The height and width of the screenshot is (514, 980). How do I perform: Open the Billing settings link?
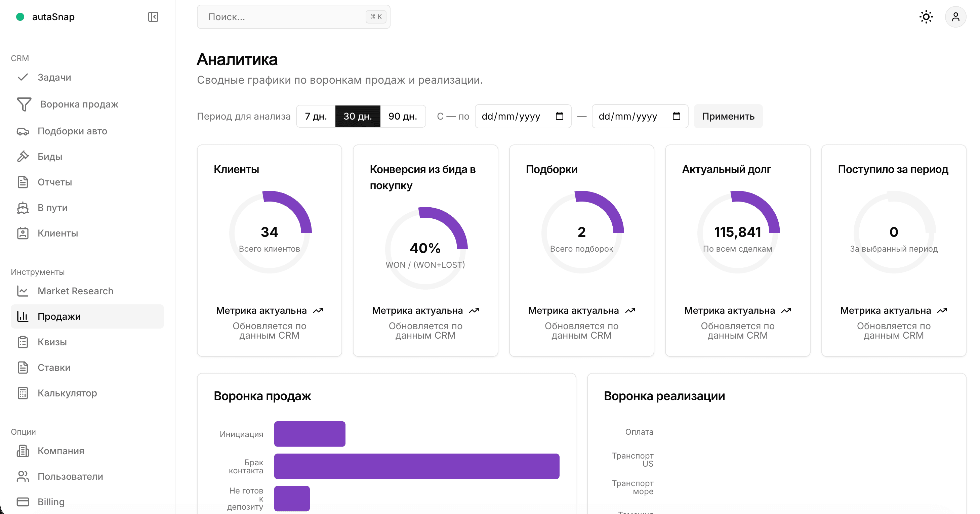coord(87,502)
